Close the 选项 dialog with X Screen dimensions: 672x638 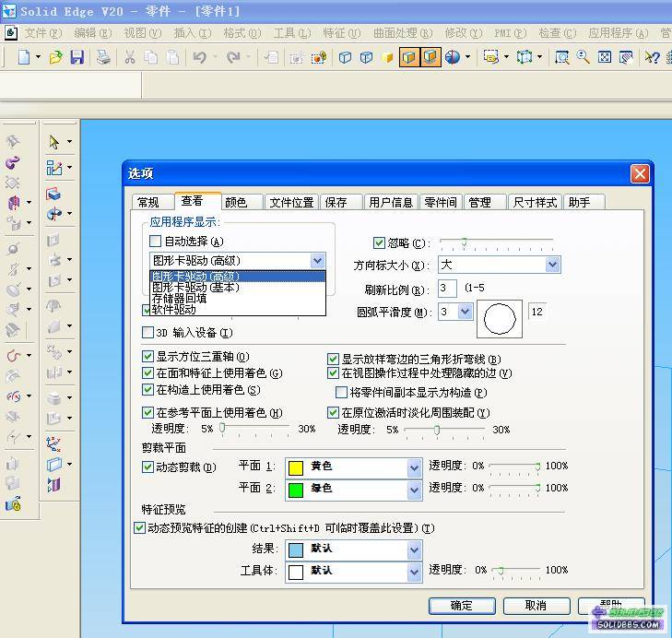coord(640,173)
